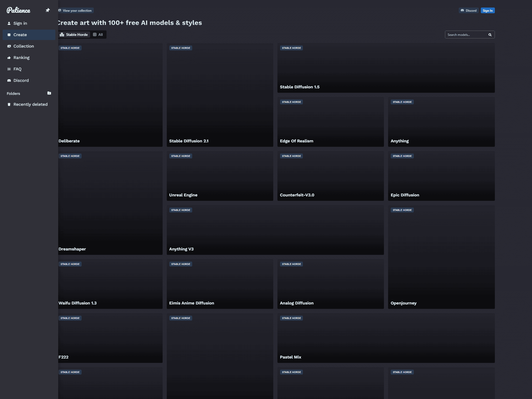This screenshot has height=399, width=532.
Task: Add a new folder with the folder-plus icon
Action: [x=49, y=93]
